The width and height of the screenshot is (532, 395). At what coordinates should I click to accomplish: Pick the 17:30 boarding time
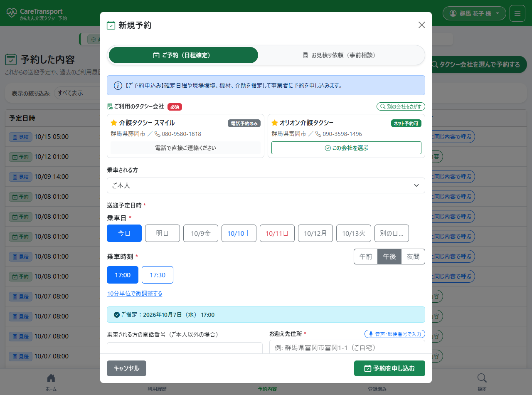158,275
